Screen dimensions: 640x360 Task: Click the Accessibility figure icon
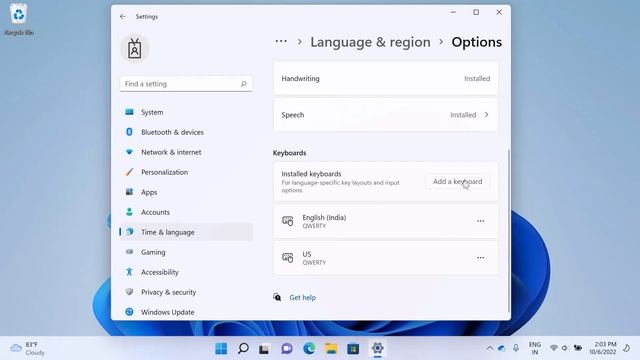coord(129,272)
